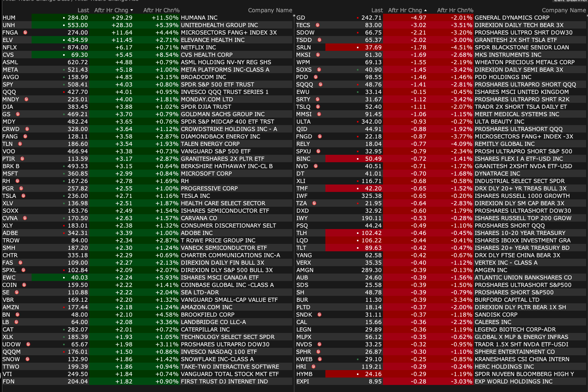
Task: Click the red badge icon next to TECS
Action: click(x=318, y=25)
